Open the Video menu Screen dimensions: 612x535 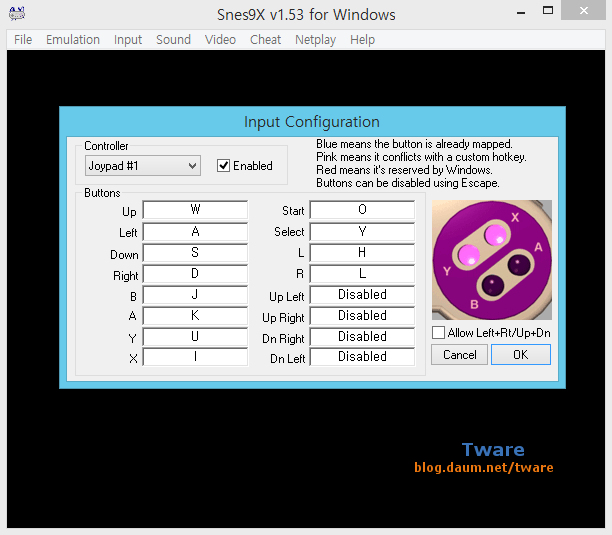220,39
